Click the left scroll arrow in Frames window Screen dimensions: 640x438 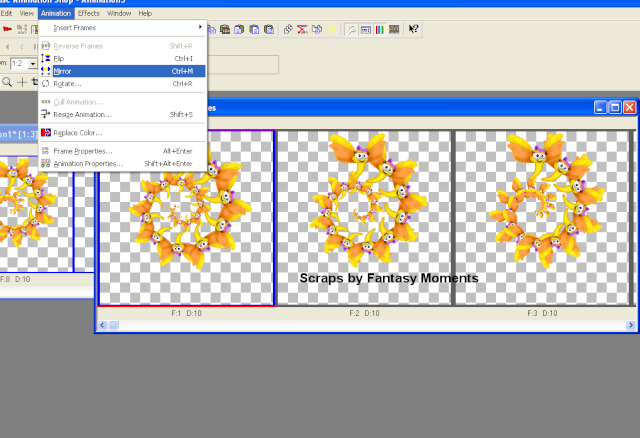pyautogui.click(x=102, y=325)
